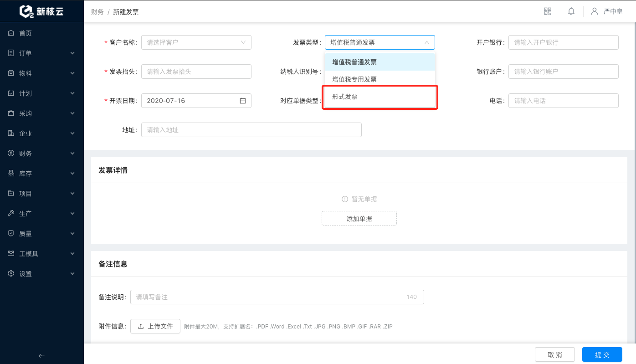Expand the 财务 menu chevron
The width and height of the screenshot is (636, 364).
pos(72,154)
